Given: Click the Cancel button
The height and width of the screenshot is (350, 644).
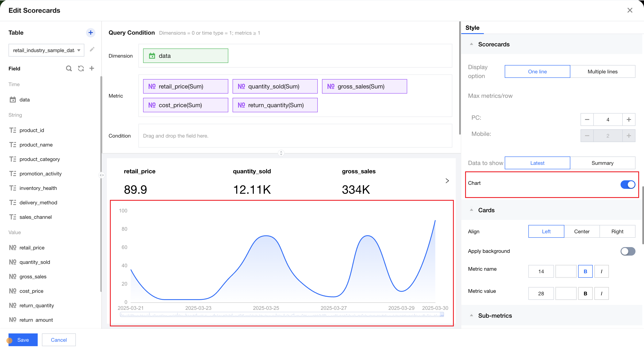Looking at the screenshot, I should pyautogui.click(x=59, y=340).
